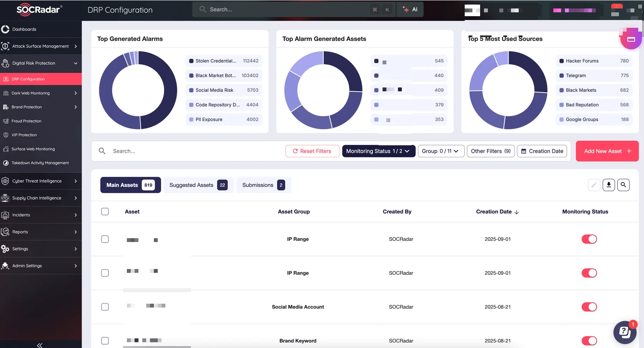The width and height of the screenshot is (644, 348).
Task: Open the help chat widget
Action: 625,332
